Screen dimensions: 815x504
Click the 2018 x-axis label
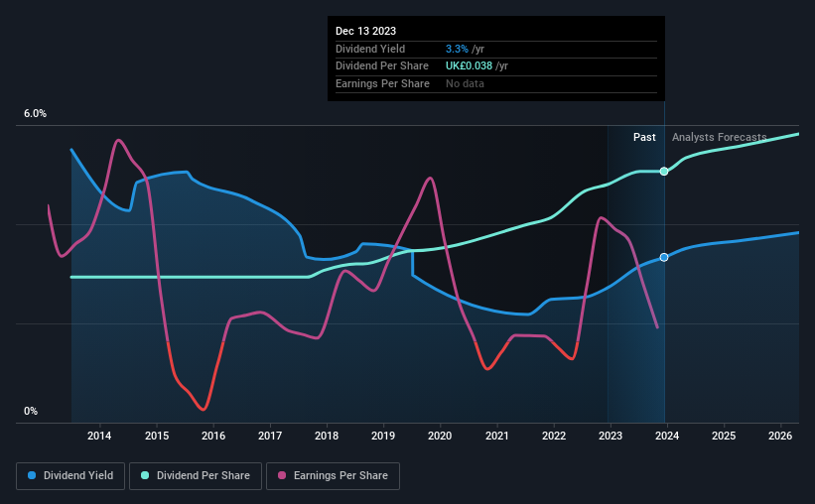pos(327,436)
